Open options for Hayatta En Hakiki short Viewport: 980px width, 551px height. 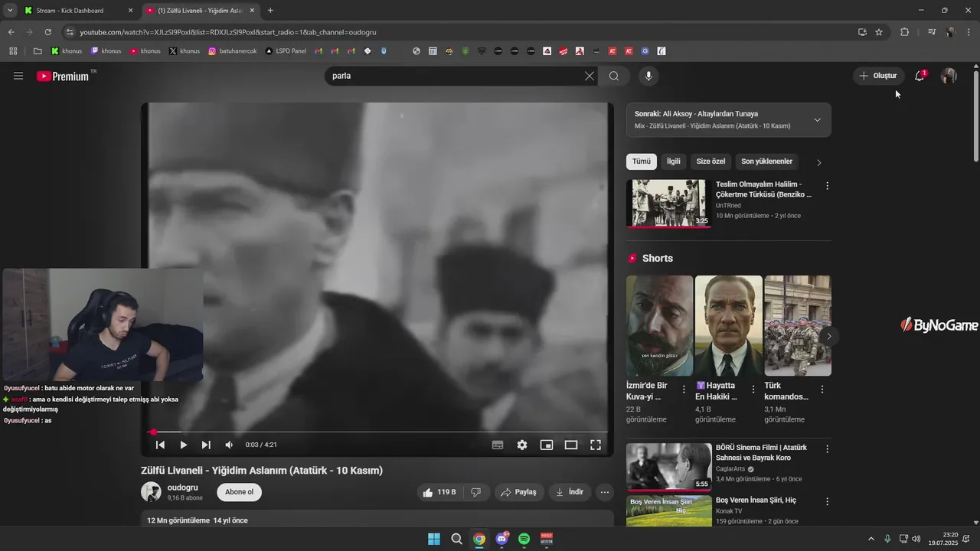[x=753, y=390]
